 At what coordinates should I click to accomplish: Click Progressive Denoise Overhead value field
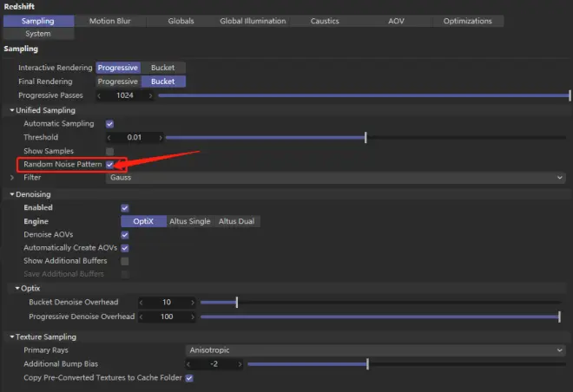pos(167,317)
